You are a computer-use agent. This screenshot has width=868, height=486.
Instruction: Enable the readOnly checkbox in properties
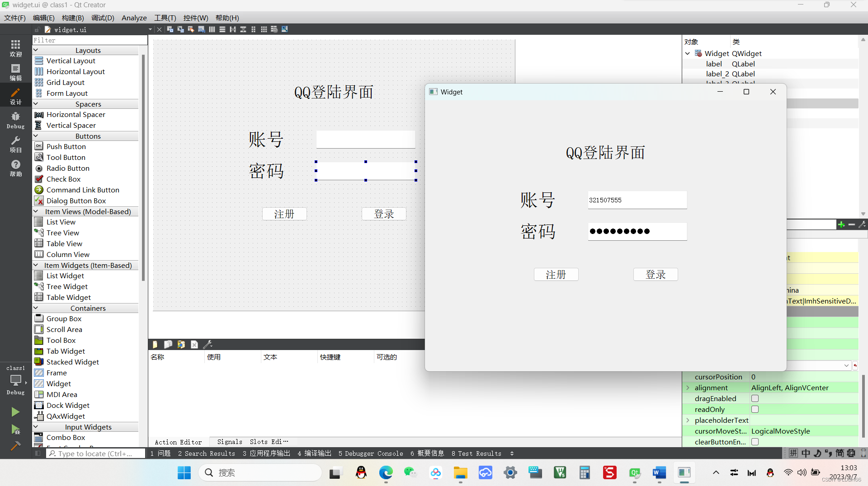pyautogui.click(x=755, y=409)
